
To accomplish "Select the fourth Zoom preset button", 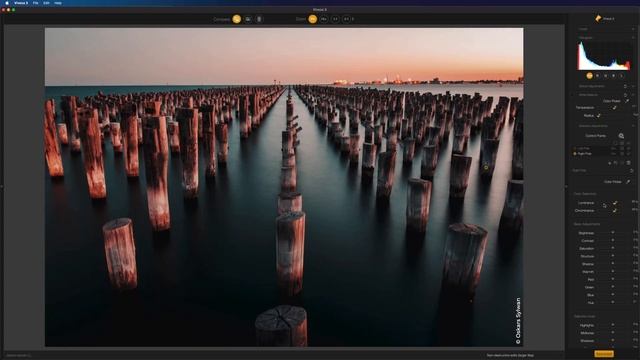I will tap(346, 19).
